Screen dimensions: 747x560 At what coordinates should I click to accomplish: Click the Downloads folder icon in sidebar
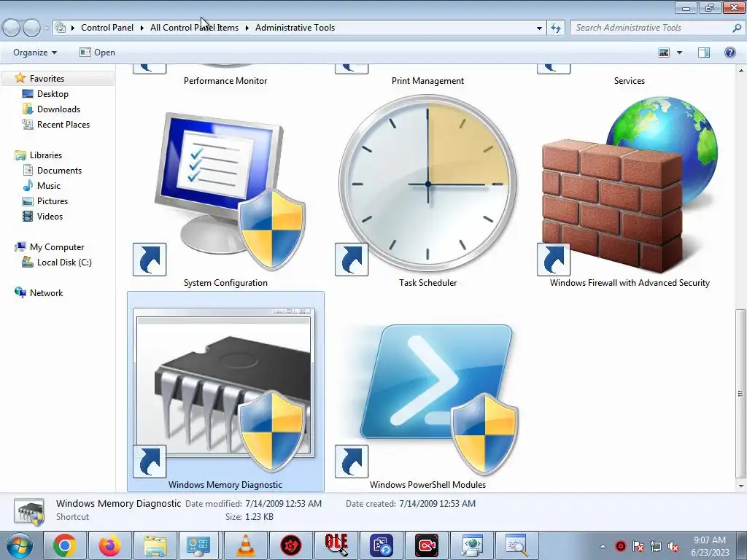pyautogui.click(x=28, y=109)
